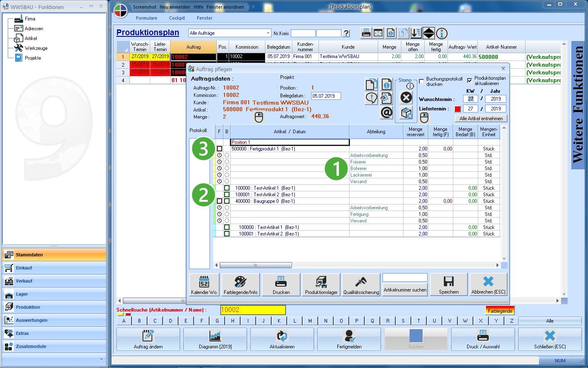Click the horizontal scrollbar in Auftrag pflegen
The width and height of the screenshot is (588, 368).
[x=357, y=265]
